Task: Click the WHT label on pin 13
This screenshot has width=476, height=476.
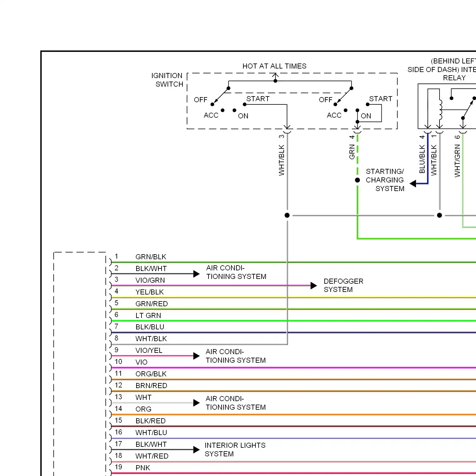Action: coord(143,397)
